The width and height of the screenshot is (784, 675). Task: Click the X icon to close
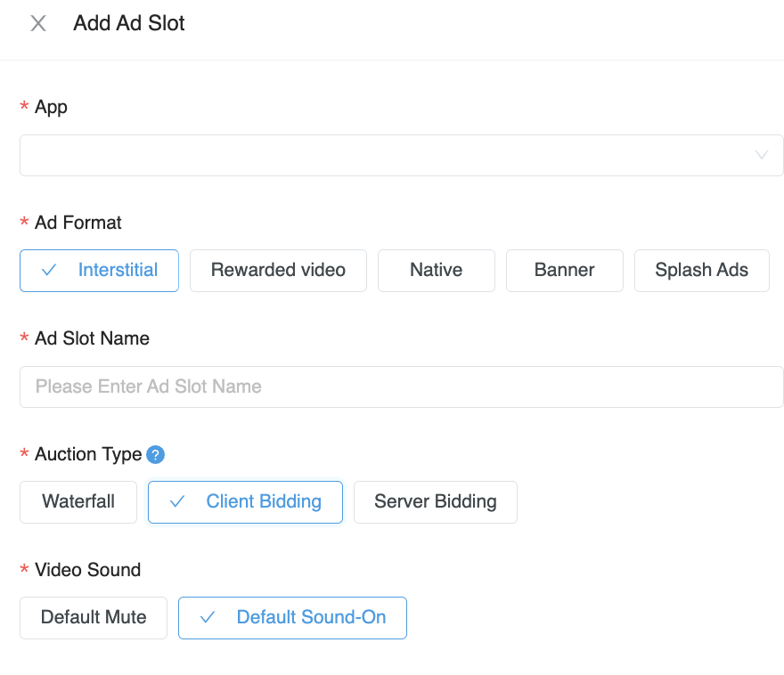coord(37,23)
